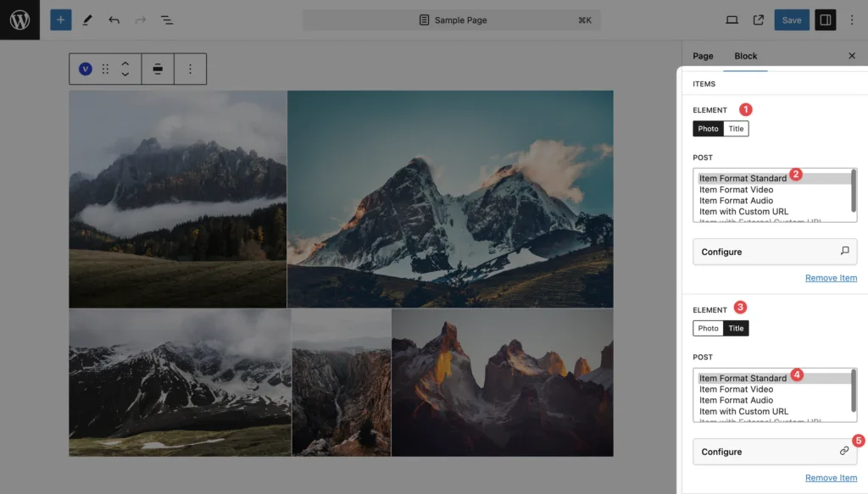Select the pencil Tools icon
Viewport: 868px width, 494px height.
[x=87, y=20]
